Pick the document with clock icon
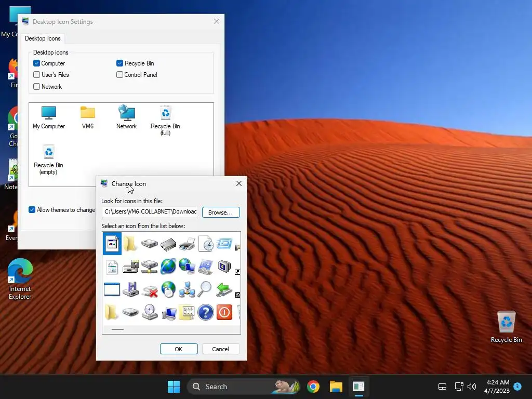Screen dimensions: 532x399 pyautogui.click(x=206, y=244)
